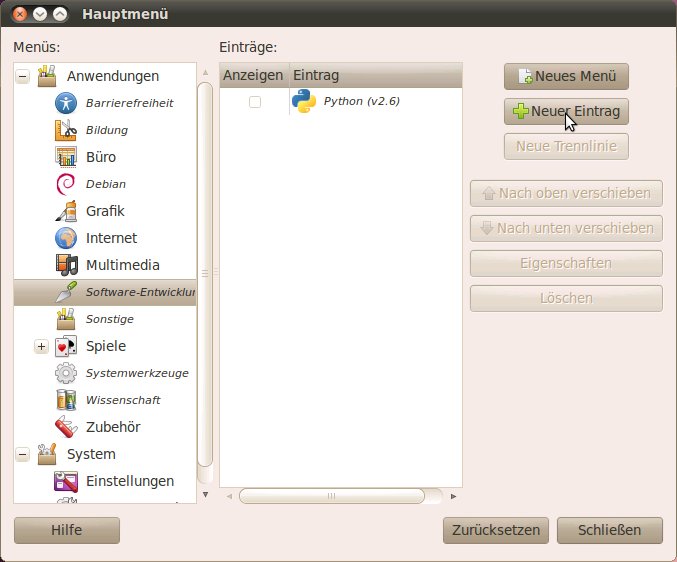Click the Eintrag column header
The image size is (677, 562).
click(x=375, y=75)
